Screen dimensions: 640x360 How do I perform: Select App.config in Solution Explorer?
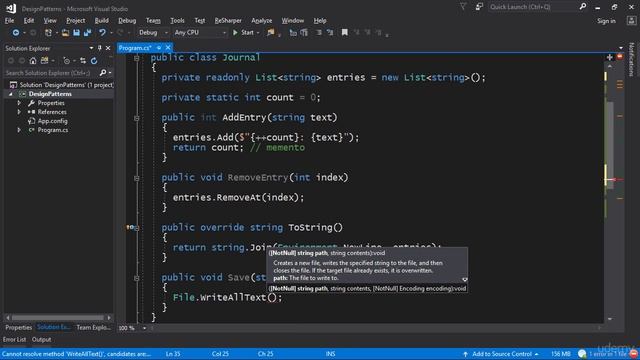(x=53, y=121)
